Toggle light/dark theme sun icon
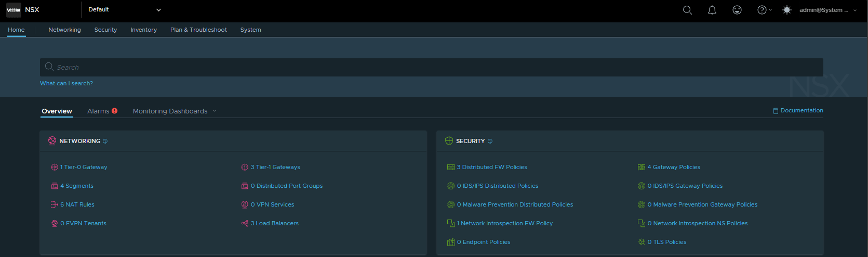The width and height of the screenshot is (868, 257). click(787, 10)
